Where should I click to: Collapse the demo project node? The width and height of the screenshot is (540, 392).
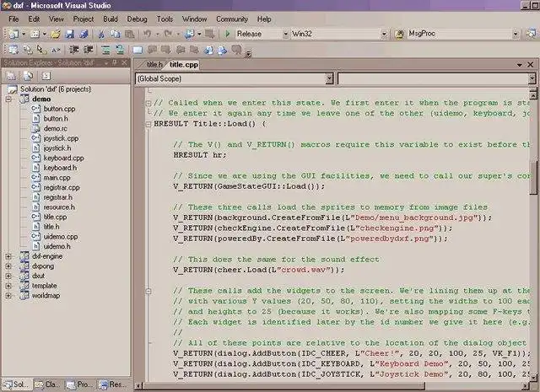click(x=8, y=99)
